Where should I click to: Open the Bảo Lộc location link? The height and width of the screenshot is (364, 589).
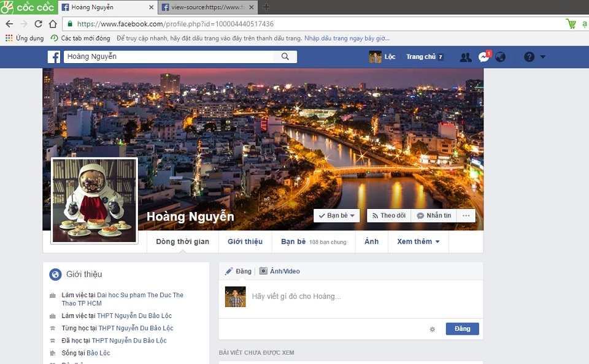click(98, 353)
